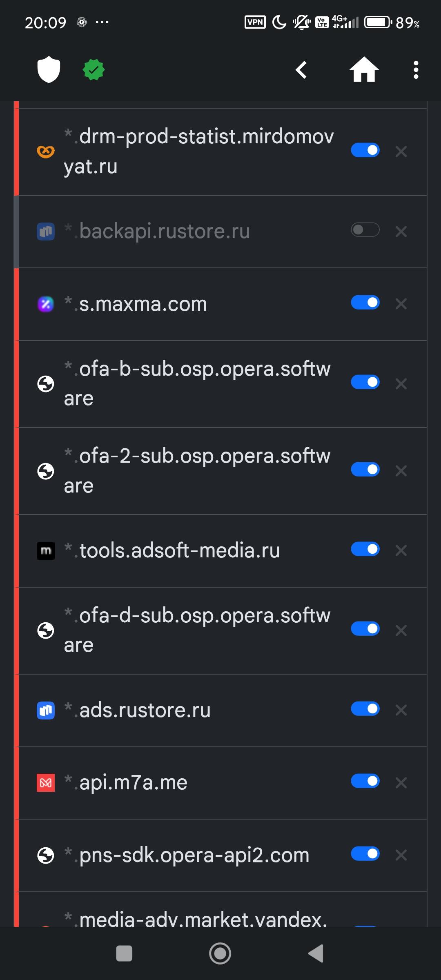Enable the backapi.rustore.ru rule toggle

click(x=365, y=230)
